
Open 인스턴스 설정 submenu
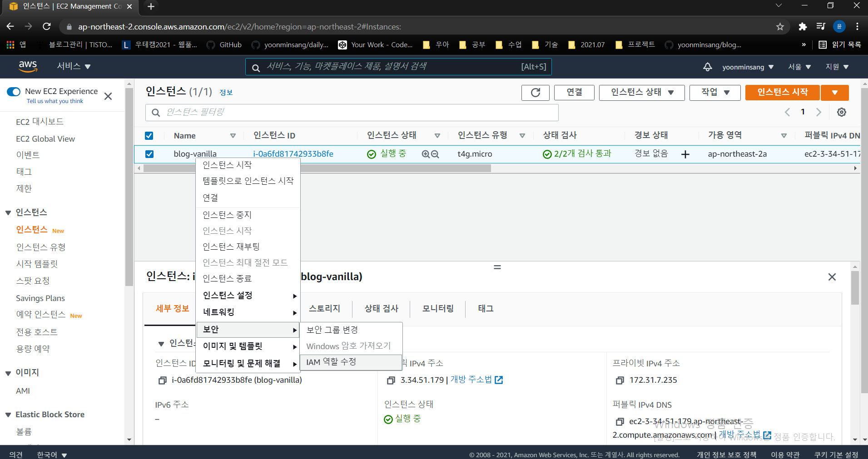point(248,296)
